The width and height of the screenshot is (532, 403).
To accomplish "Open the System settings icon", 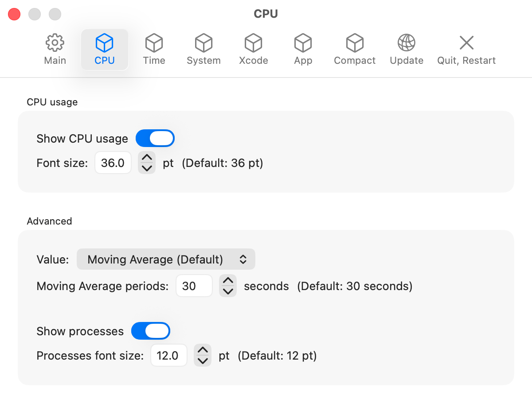I will (x=203, y=49).
